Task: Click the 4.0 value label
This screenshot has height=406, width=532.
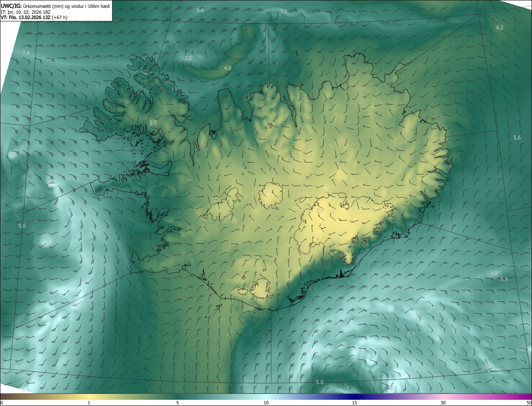Action: 227,68
